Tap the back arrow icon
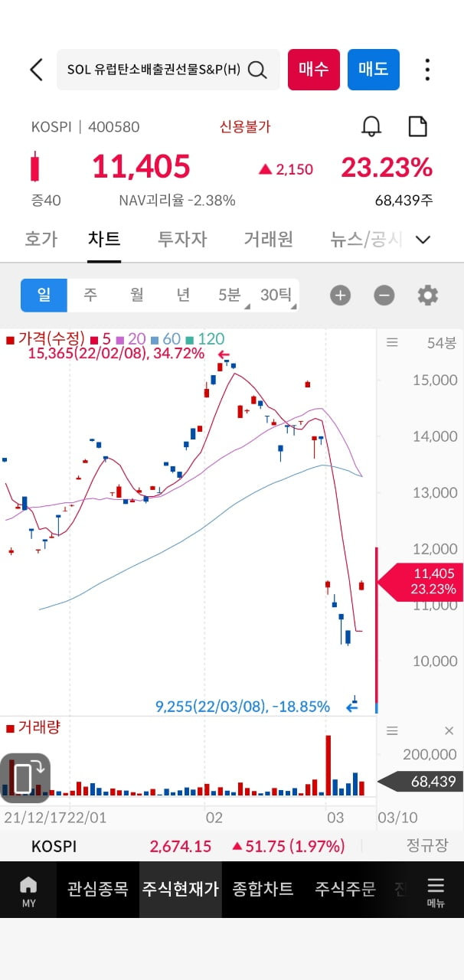464x980 pixels. coord(36,70)
